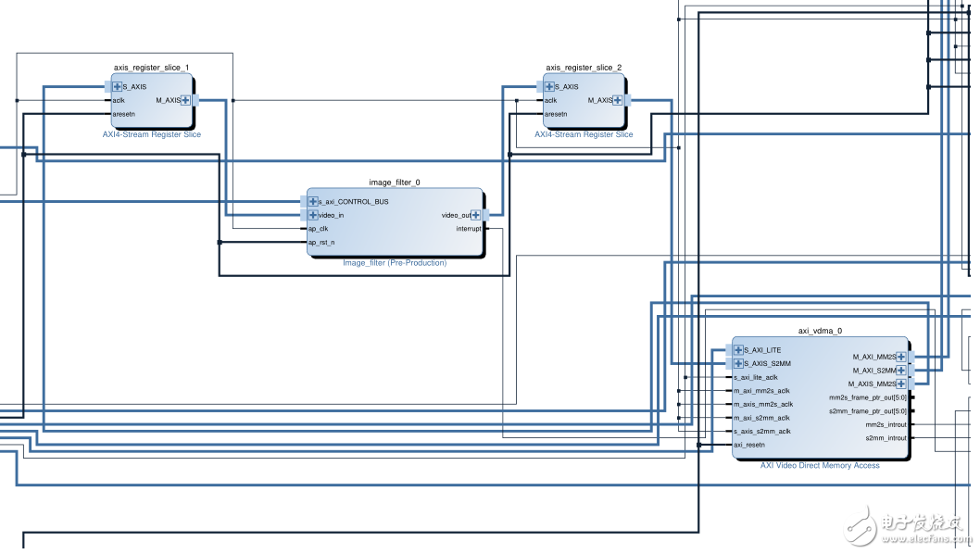The height and width of the screenshot is (554, 980).
Task: Expand M_AXIS_MM2S port on axi_vdma_0
Action: pos(901,384)
